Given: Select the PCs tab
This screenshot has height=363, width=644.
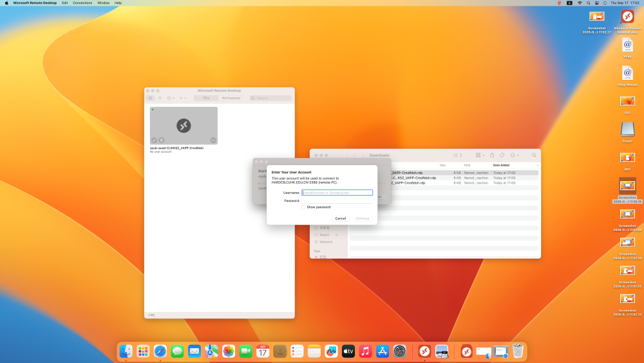Looking at the screenshot, I should [x=206, y=98].
